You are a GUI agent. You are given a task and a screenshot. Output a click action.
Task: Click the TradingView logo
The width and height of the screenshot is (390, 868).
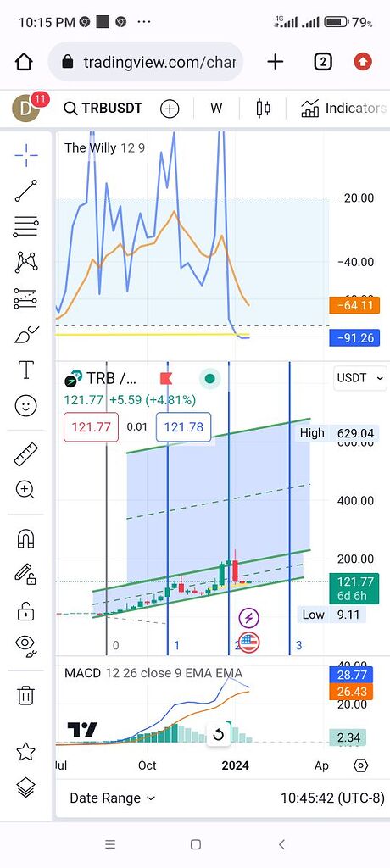pyautogui.click(x=82, y=730)
